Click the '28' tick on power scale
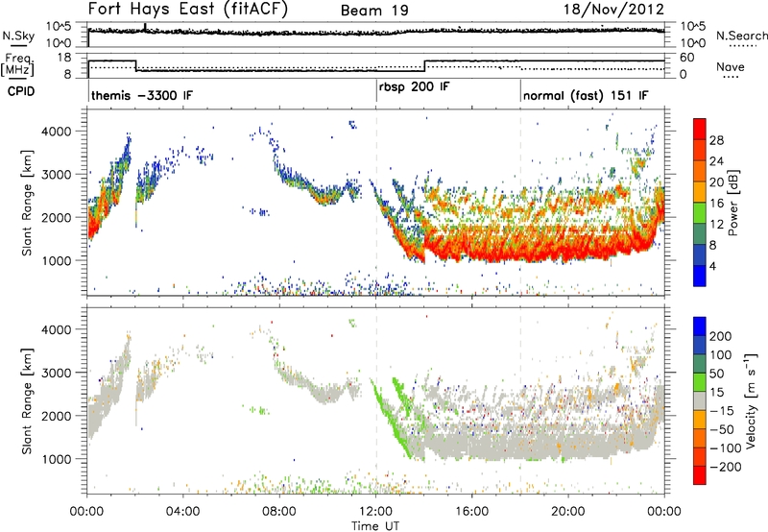Viewport: 768px width, 532px height. point(716,140)
